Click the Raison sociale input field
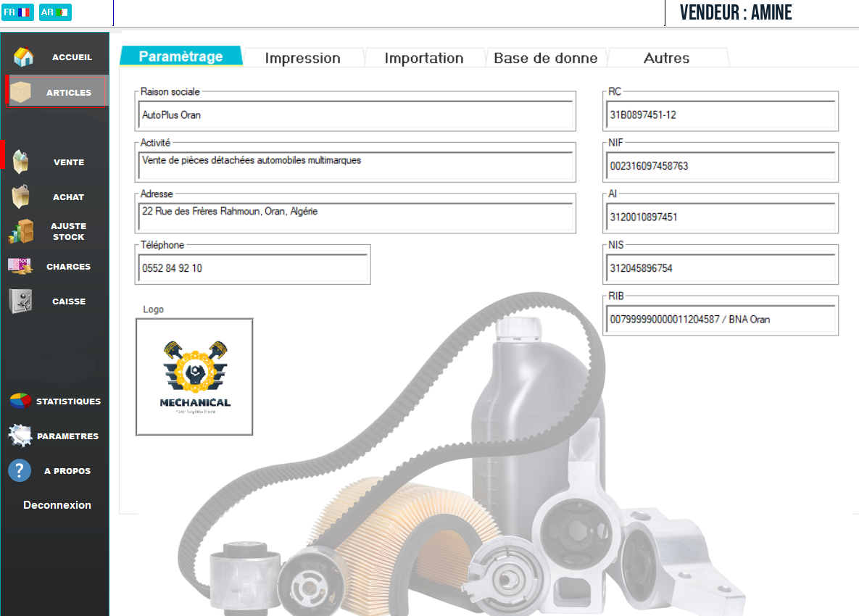Viewport: 859px width, 616px height. pos(355,115)
